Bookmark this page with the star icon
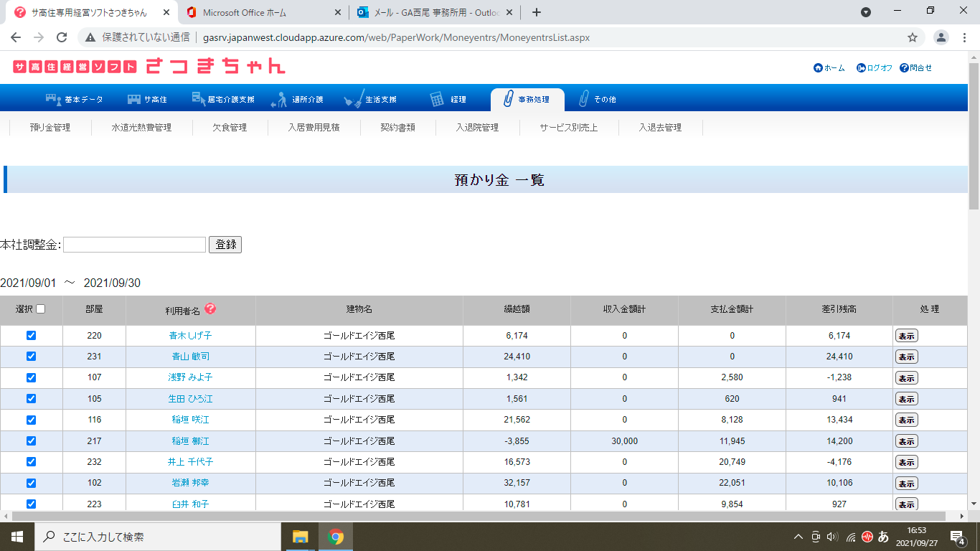This screenshot has width=980, height=551. [913, 37]
